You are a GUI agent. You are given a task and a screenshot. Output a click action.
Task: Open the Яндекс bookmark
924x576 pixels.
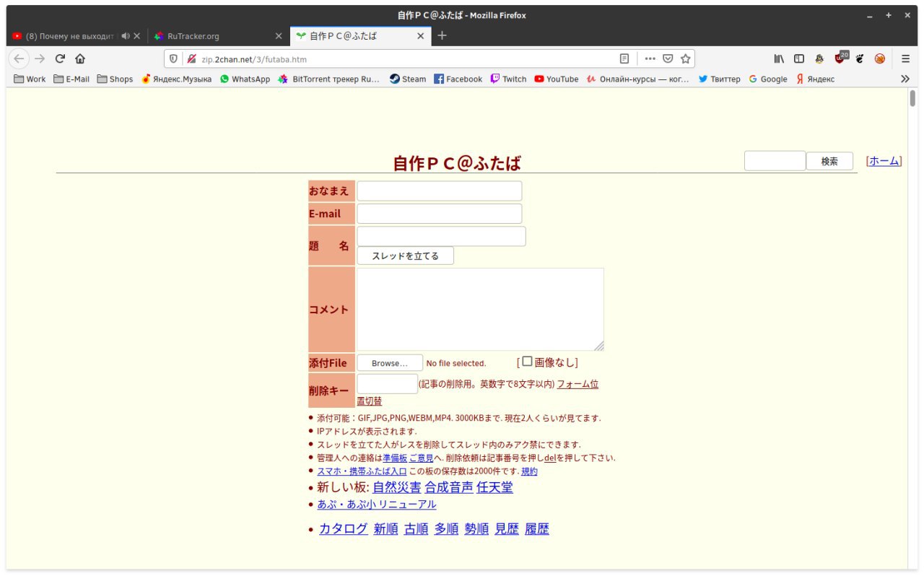pos(815,79)
